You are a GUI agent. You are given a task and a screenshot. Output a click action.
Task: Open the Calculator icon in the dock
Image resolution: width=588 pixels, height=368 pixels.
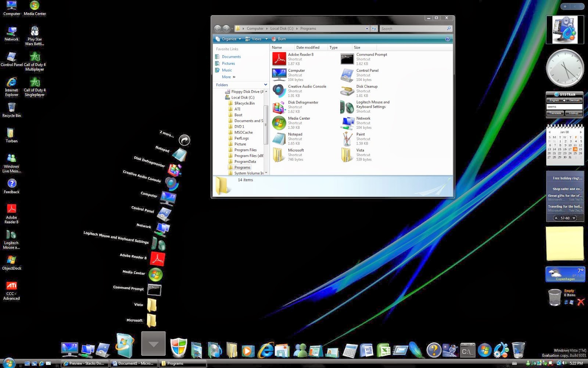click(349, 351)
